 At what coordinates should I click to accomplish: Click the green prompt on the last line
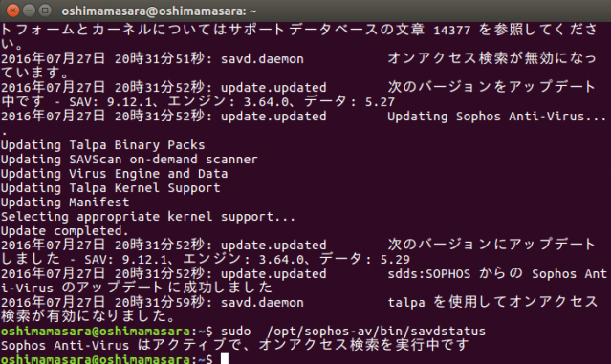107,358
